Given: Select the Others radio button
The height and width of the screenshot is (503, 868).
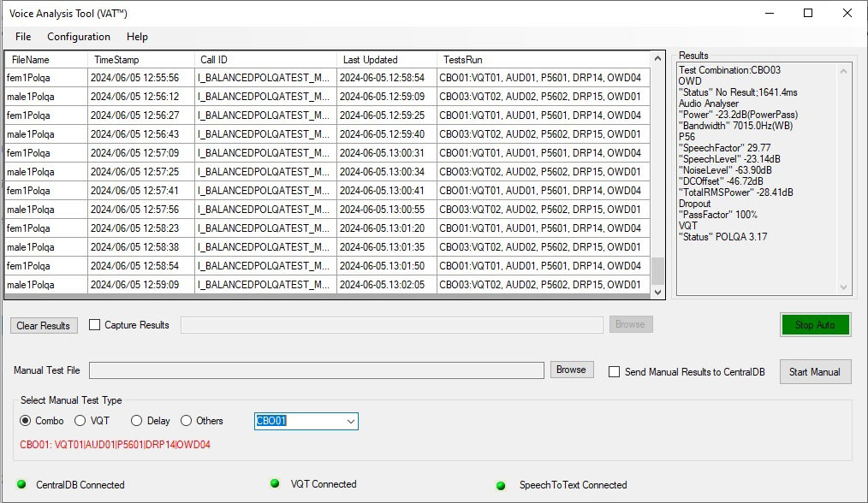Looking at the screenshot, I should point(186,421).
